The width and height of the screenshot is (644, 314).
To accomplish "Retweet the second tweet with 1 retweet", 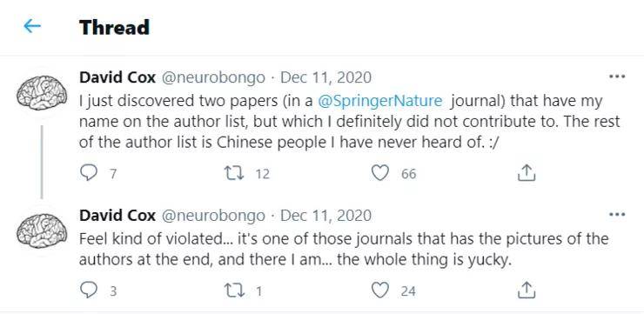I will pyautogui.click(x=234, y=291).
